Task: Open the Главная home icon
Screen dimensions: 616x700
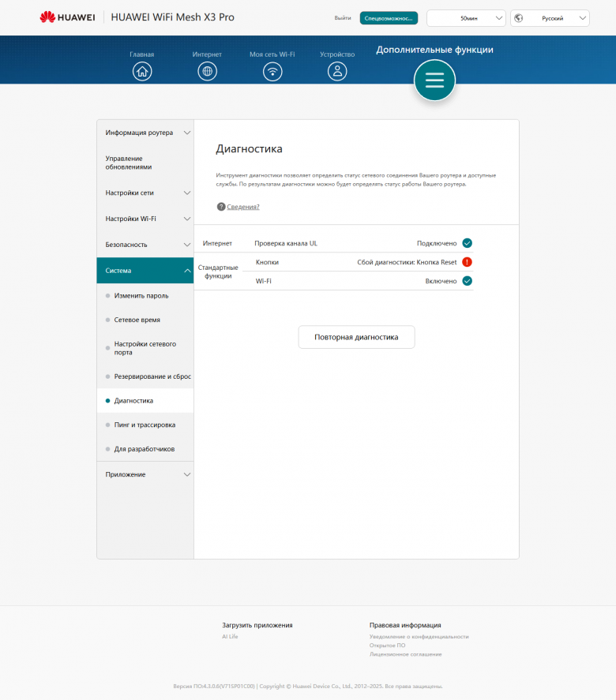Action: [142, 72]
